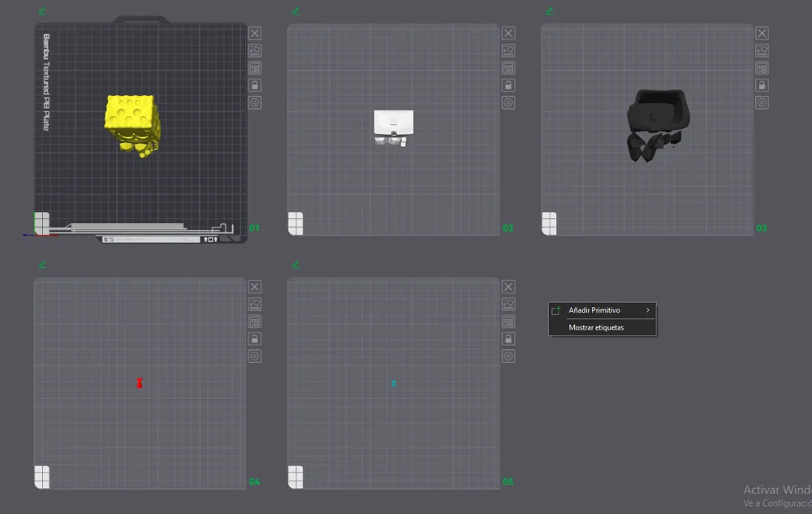Viewport: 812px width, 514px height.
Task: Arrange objects on plate 01
Action: [255, 68]
